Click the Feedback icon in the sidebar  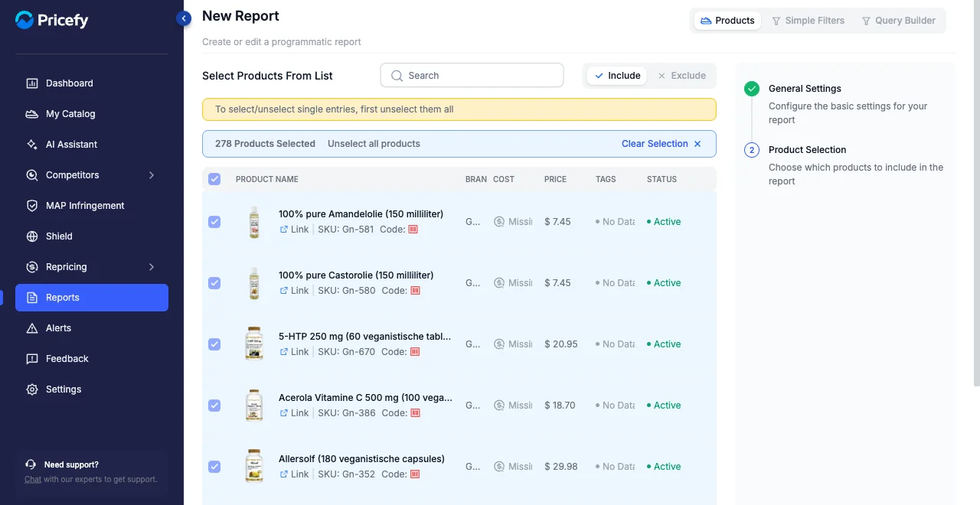32,359
